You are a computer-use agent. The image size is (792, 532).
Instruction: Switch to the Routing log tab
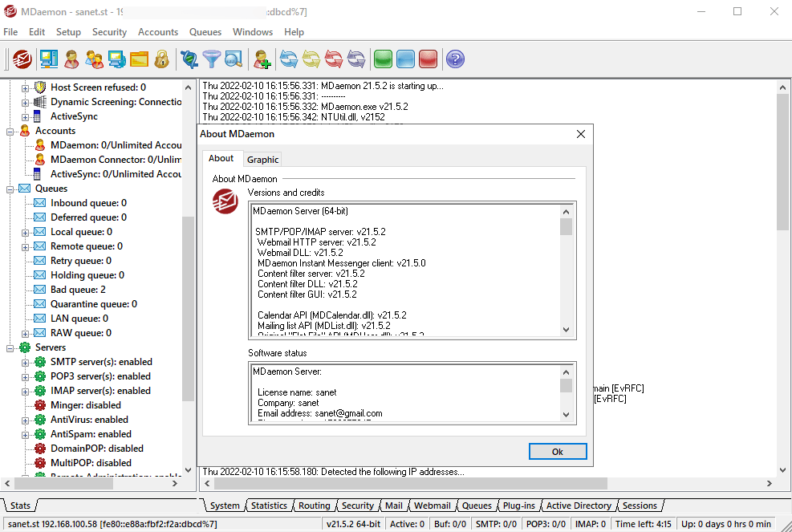pyautogui.click(x=315, y=506)
